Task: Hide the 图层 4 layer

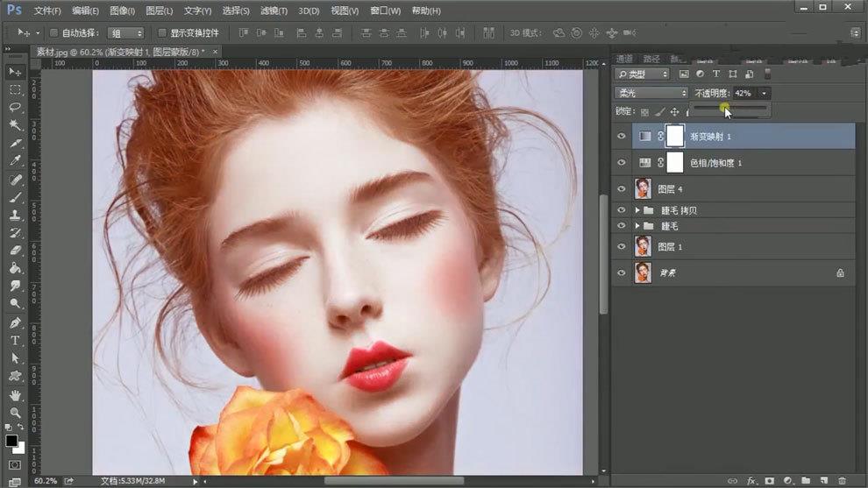Action: point(621,187)
